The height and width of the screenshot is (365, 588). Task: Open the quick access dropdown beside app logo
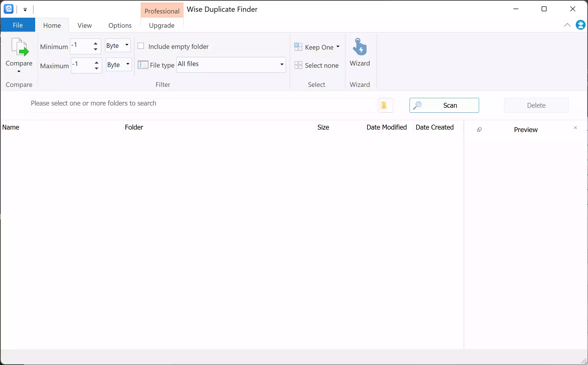click(x=25, y=10)
